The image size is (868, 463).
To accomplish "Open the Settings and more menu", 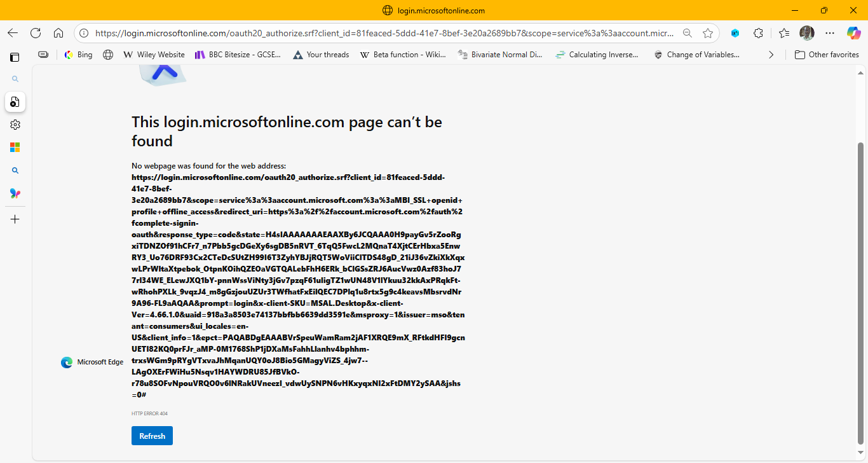I will point(830,32).
